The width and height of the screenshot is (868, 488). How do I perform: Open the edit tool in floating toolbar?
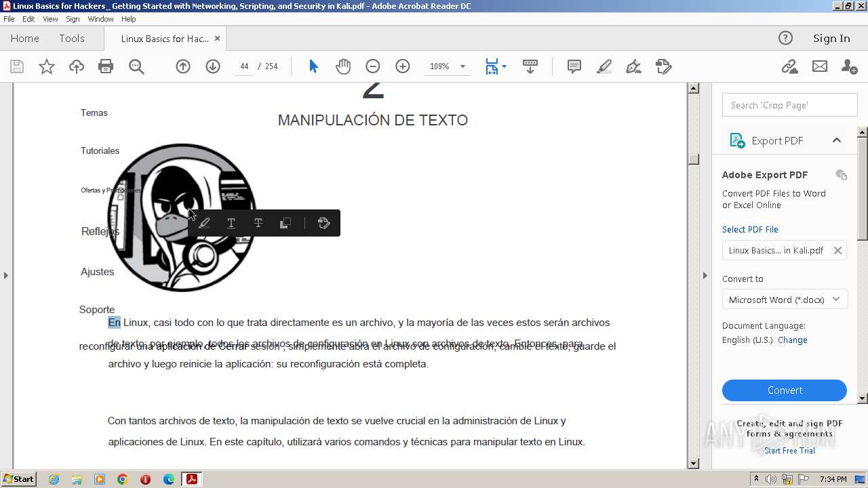click(324, 223)
